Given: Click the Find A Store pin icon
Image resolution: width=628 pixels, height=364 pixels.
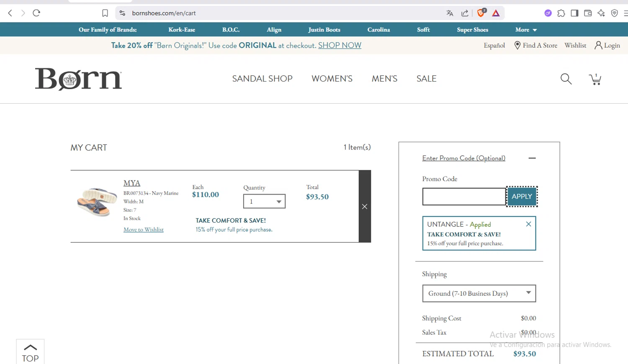Looking at the screenshot, I should pos(517,45).
